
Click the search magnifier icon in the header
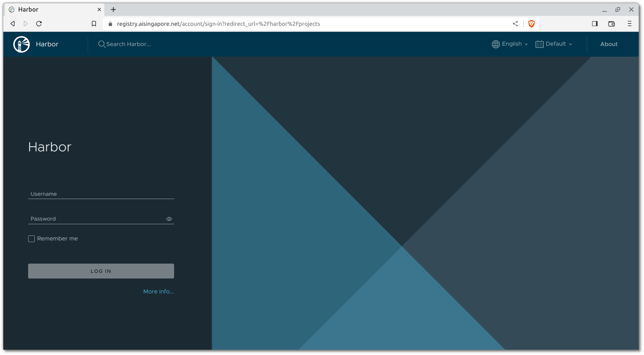102,44
